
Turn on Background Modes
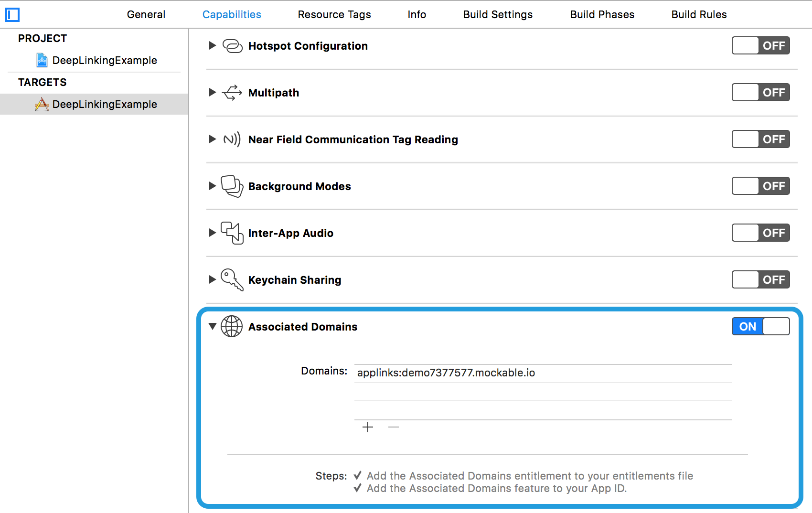click(x=760, y=186)
